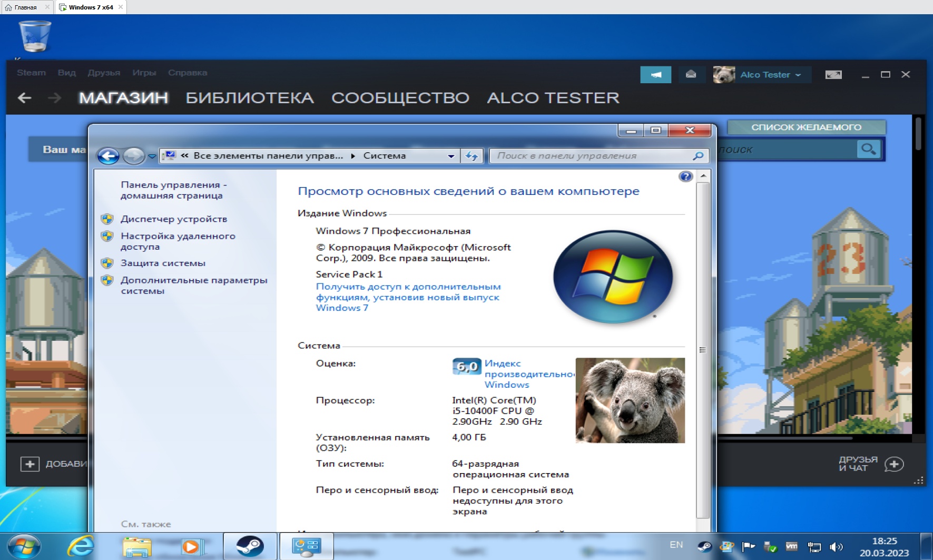The height and width of the screenshot is (560, 933).
Task: Open the blue help question icon
Action: [x=685, y=176]
